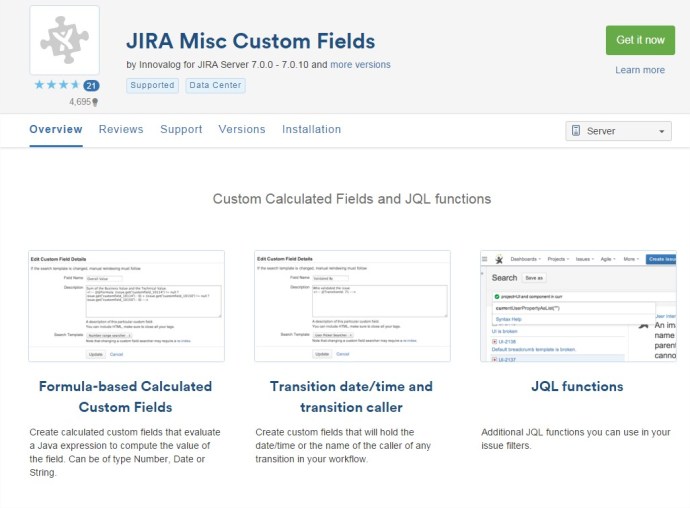The width and height of the screenshot is (690, 508).
Task: Select the Versions tab
Action: point(242,129)
